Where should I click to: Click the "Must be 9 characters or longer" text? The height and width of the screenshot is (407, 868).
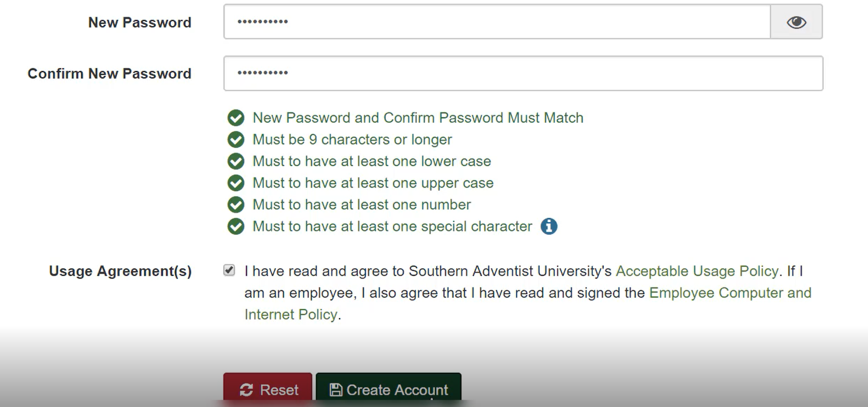click(352, 140)
